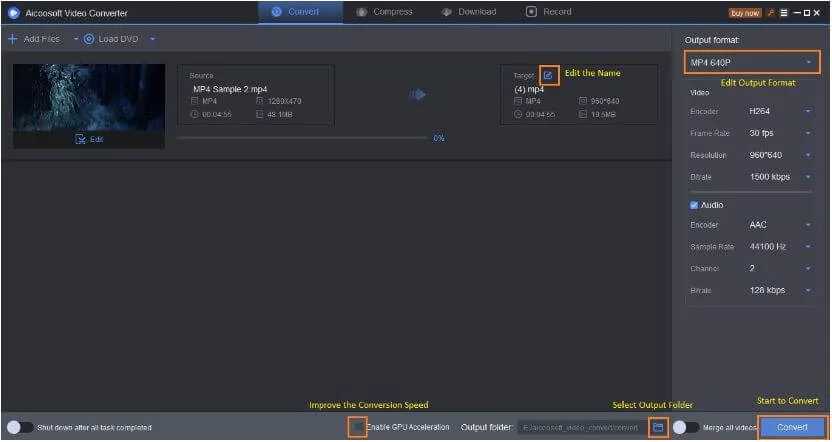Click the conversion progress bar

click(301, 138)
